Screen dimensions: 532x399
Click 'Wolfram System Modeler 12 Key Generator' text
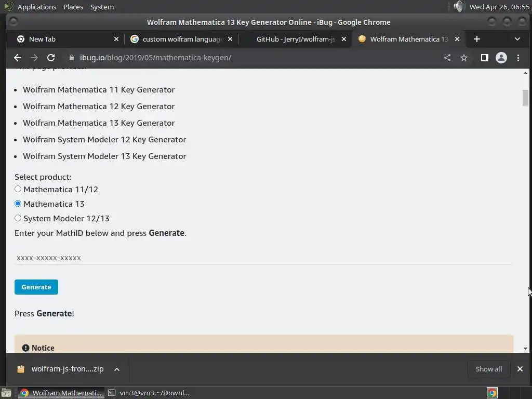click(104, 140)
